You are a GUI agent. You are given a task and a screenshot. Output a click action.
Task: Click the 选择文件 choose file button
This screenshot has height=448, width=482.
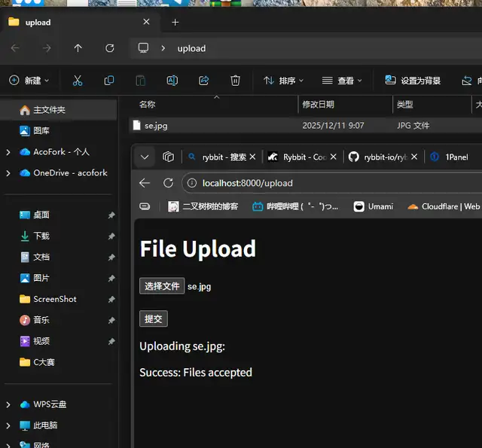[x=162, y=286]
